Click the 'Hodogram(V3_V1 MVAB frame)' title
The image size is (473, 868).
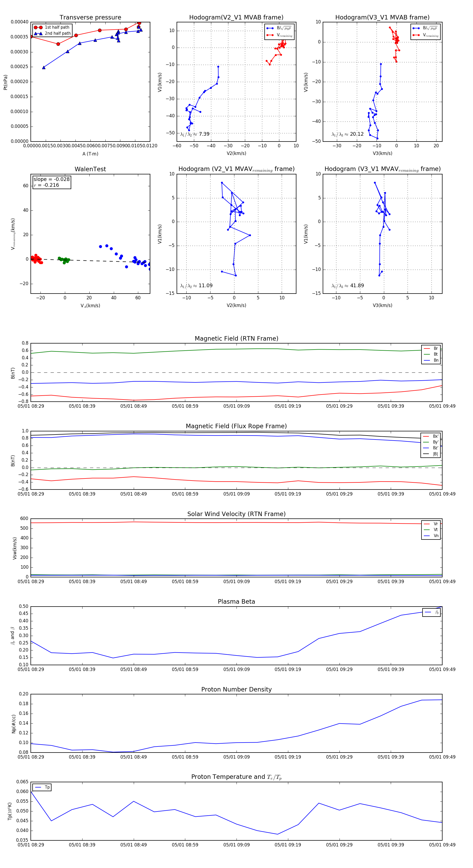coord(382,18)
